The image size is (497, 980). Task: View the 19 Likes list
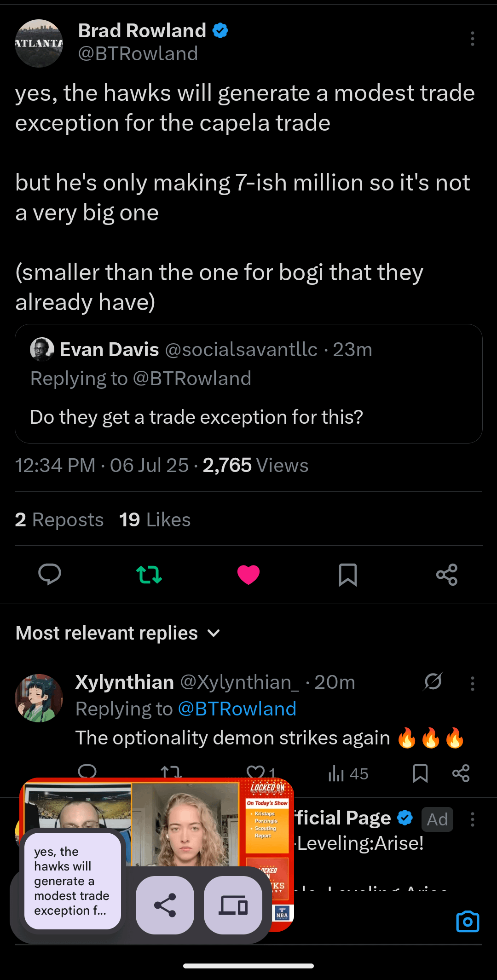[155, 520]
